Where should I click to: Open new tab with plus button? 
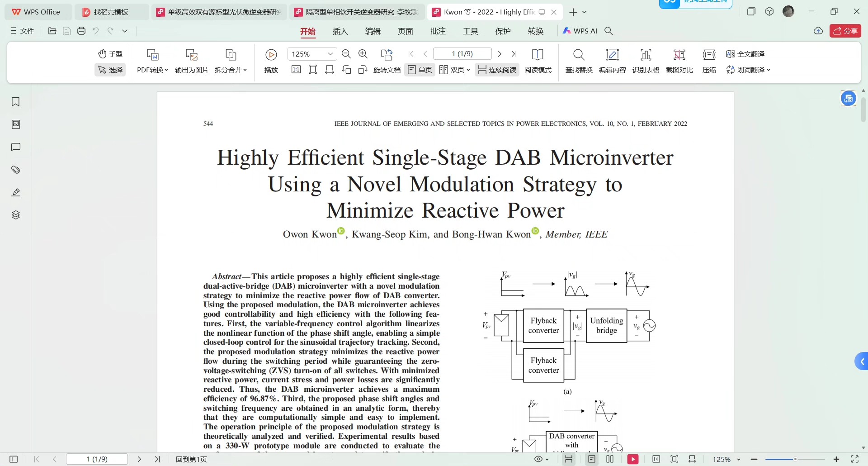pyautogui.click(x=573, y=12)
